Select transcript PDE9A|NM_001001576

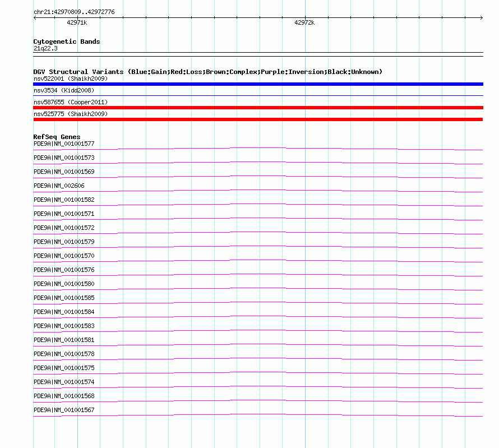click(64, 270)
